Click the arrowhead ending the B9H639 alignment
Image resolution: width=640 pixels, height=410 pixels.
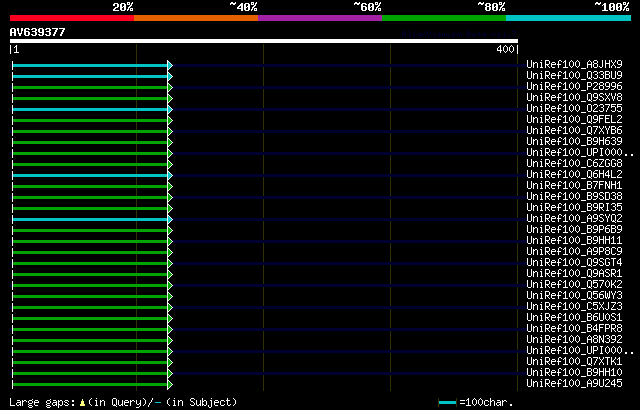[x=170, y=142]
